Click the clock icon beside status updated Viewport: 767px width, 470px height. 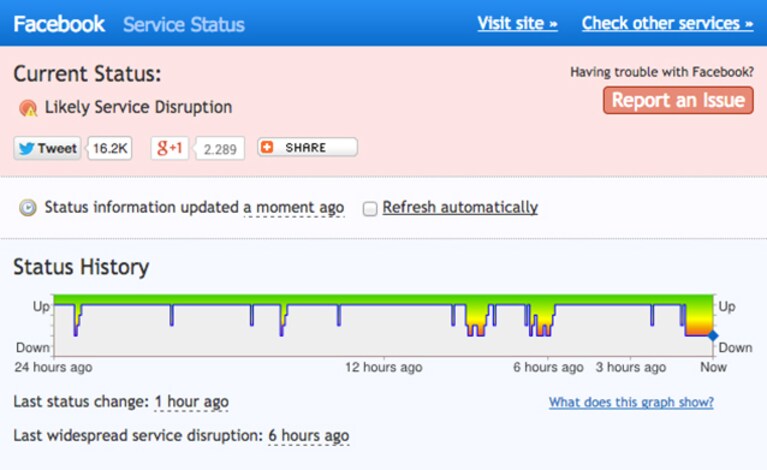pos(27,208)
